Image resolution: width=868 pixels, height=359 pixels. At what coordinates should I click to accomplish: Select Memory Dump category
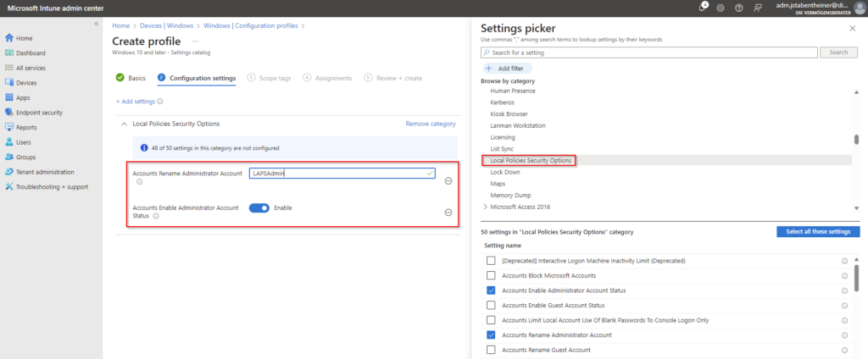coord(509,196)
